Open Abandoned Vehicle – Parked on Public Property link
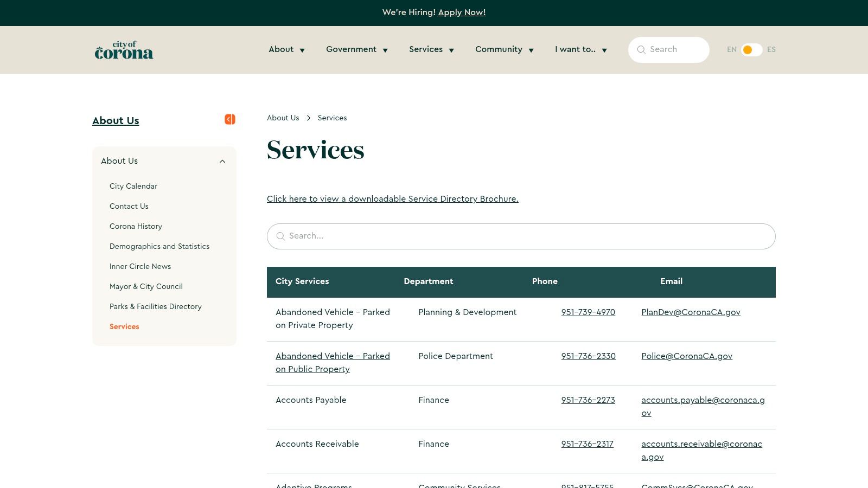Image resolution: width=868 pixels, height=488 pixels. (x=333, y=362)
